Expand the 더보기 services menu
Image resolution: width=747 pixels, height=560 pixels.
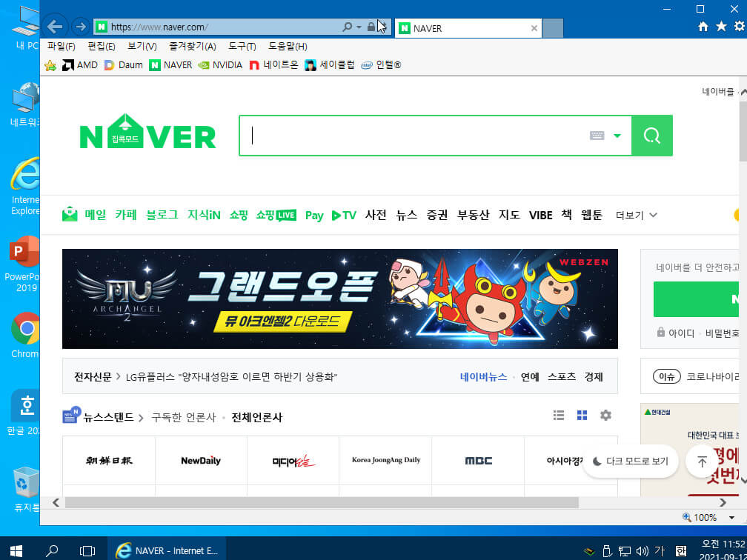pyautogui.click(x=636, y=216)
